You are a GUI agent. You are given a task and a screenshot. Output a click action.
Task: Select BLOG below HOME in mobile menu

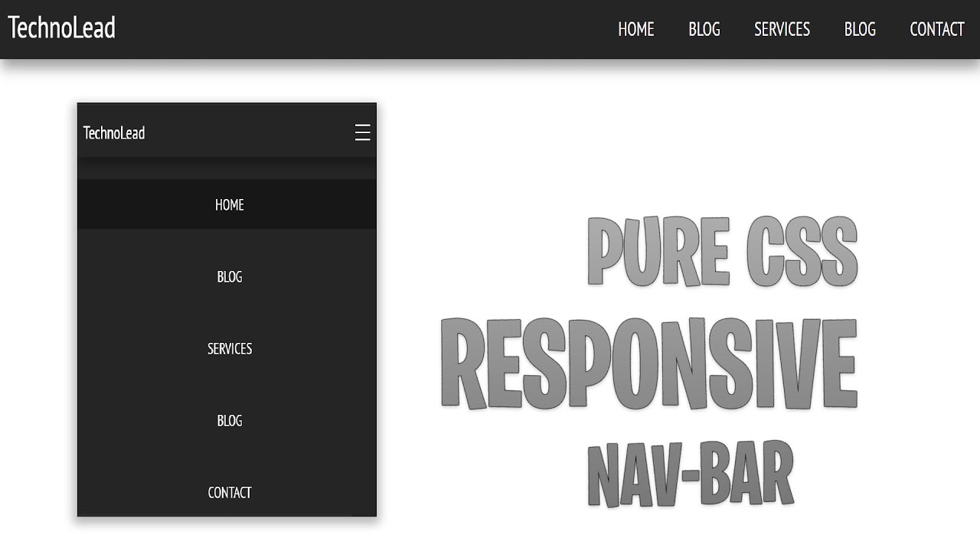point(230,276)
